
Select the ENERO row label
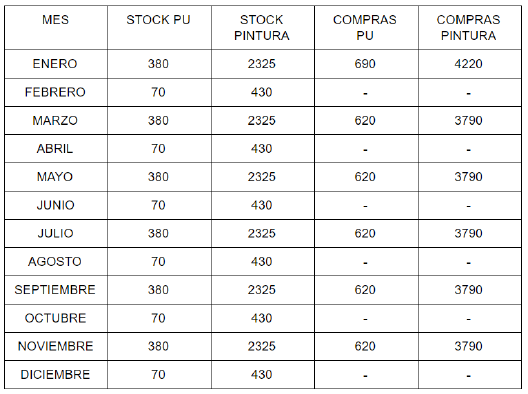coord(55,64)
